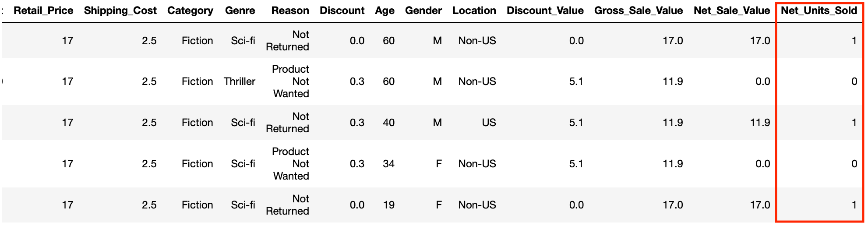The image size is (868, 233).
Task: Select the Net_Sale_Value column header
Action: [731, 11]
